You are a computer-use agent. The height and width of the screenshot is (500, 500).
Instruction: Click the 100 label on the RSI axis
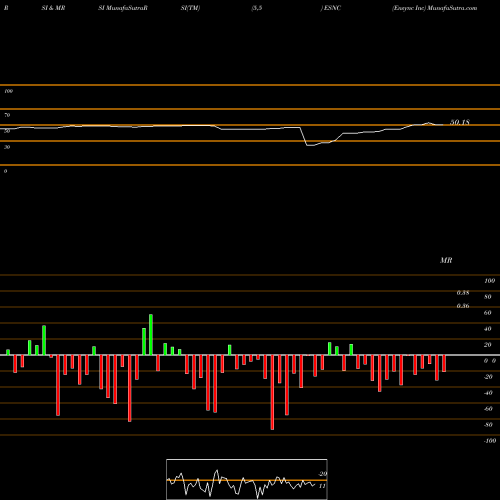pos(8,91)
